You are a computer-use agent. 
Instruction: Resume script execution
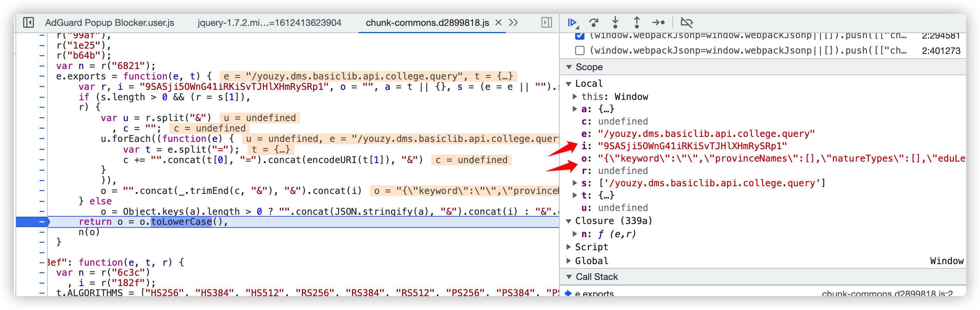[573, 23]
